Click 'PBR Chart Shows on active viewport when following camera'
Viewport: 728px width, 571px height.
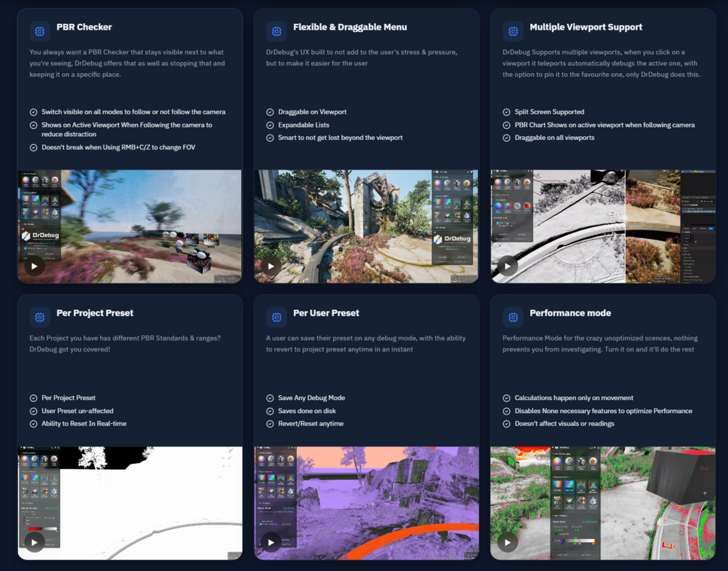click(x=605, y=125)
